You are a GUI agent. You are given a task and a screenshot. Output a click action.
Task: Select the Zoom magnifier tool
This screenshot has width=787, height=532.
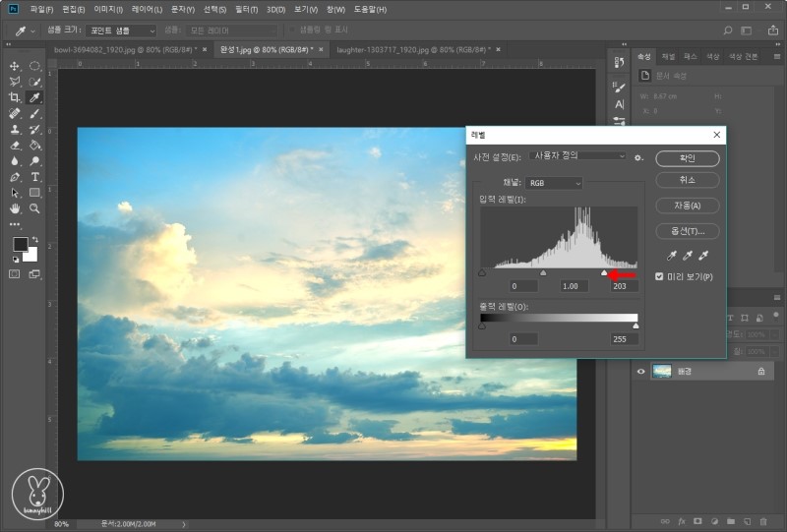35,208
